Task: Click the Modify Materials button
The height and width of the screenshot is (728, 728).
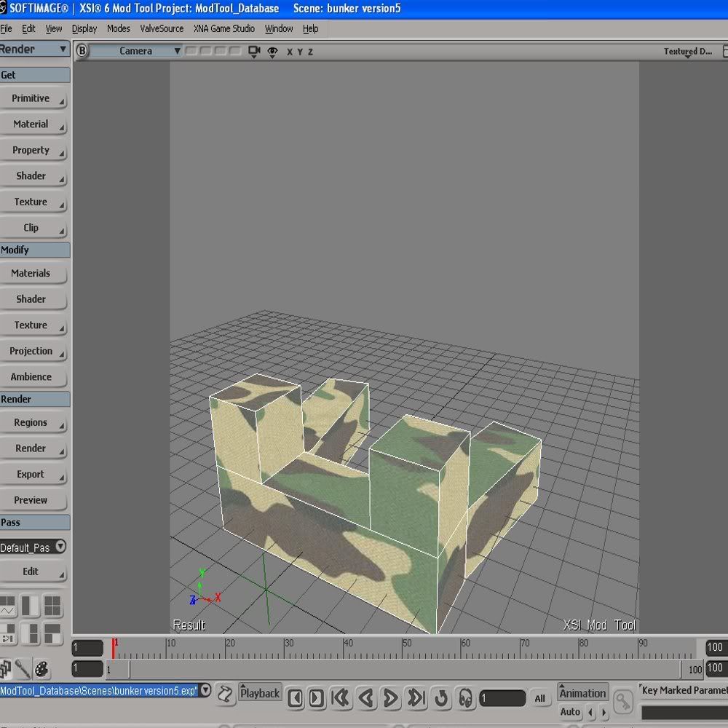Action: click(x=33, y=274)
